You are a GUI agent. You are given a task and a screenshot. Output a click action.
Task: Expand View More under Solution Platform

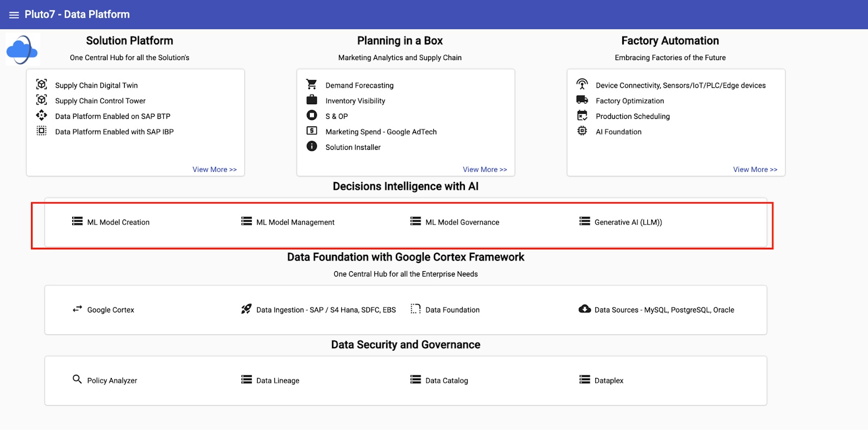pyautogui.click(x=214, y=170)
